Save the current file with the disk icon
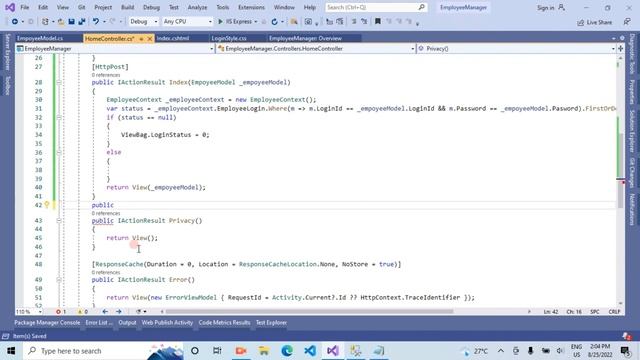Screen dimensions: 640x360 [71, 22]
